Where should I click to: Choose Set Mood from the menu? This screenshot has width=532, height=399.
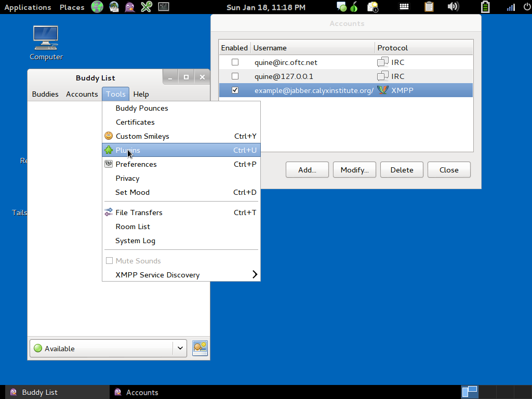click(x=181, y=192)
